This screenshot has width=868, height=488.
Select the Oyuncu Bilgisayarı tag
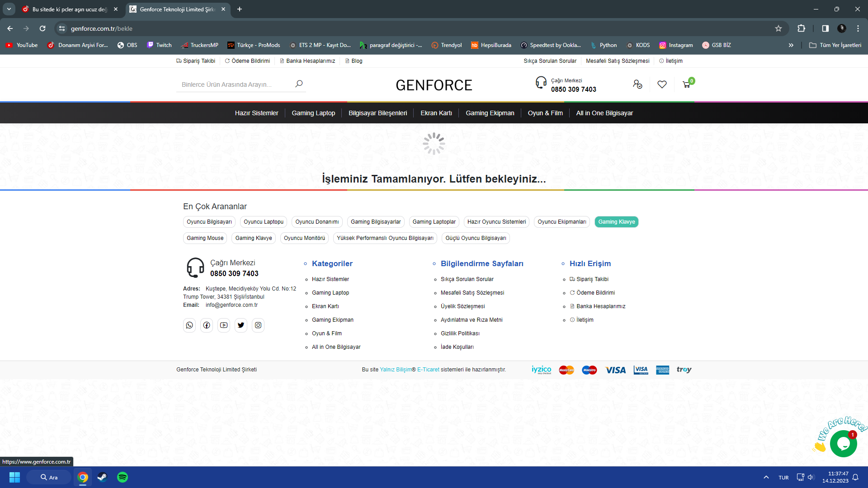click(x=209, y=222)
